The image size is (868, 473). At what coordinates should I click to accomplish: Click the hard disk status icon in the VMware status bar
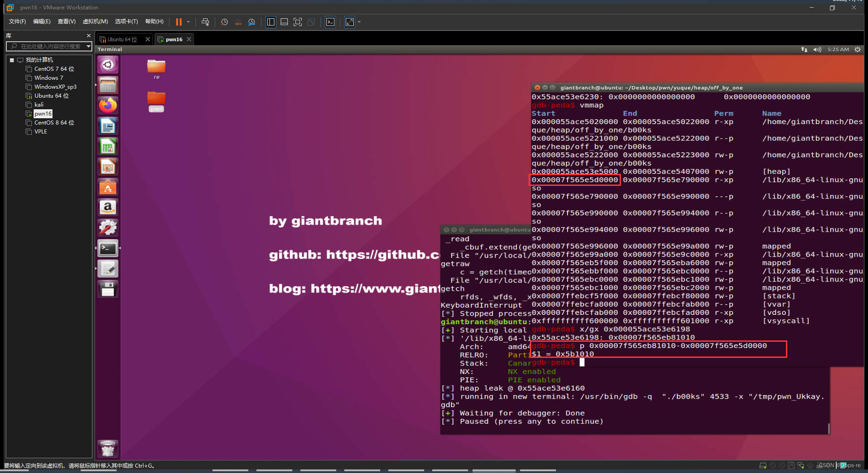[x=763, y=466]
